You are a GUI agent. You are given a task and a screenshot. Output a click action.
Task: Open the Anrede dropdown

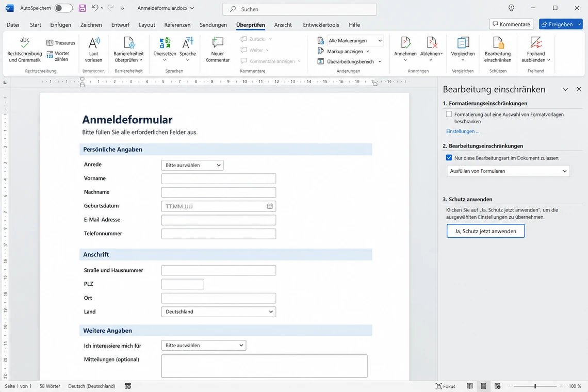[x=192, y=165]
